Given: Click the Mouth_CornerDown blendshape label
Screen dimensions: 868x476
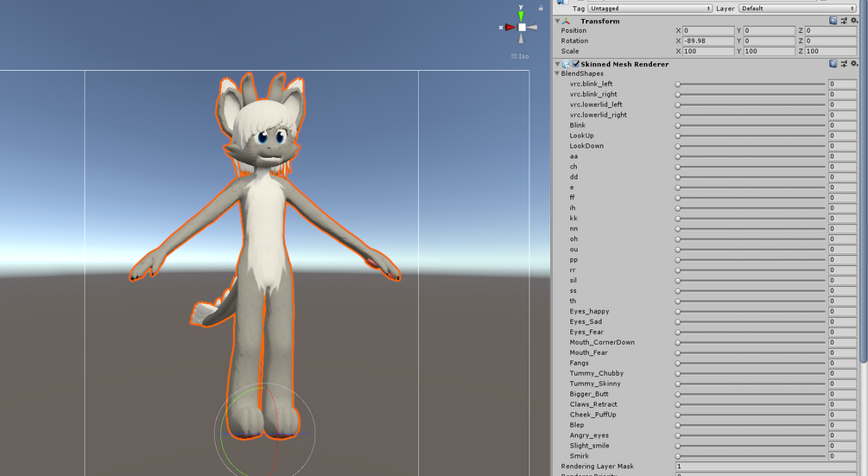Looking at the screenshot, I should 602,342.
